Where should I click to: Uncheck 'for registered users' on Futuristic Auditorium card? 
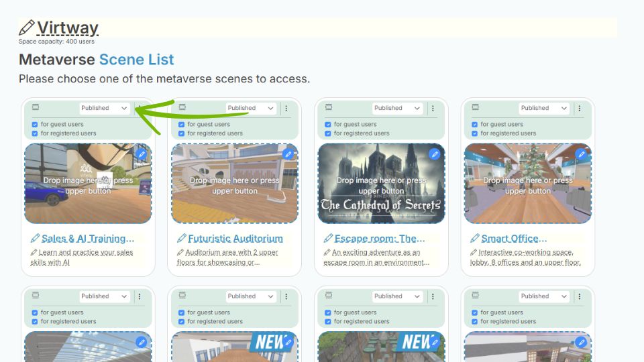(181, 133)
